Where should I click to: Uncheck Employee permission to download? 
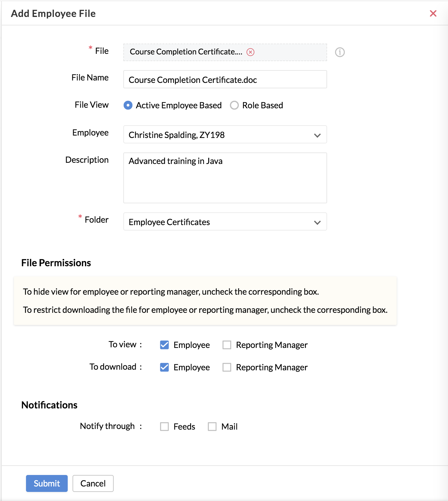point(164,367)
